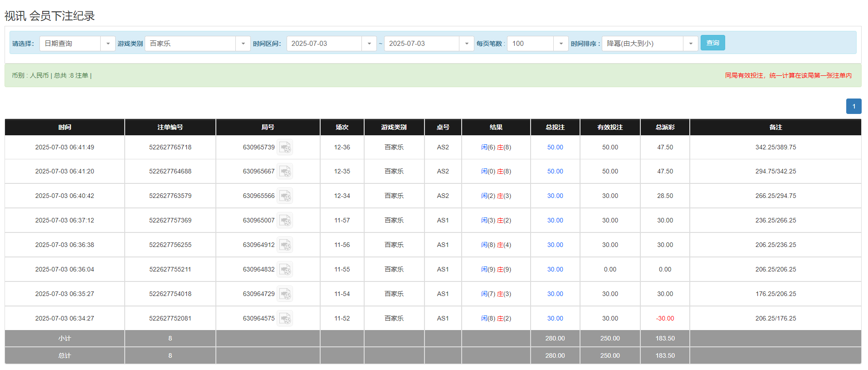Open the end date dropdown arrow
868x370 pixels.
coord(466,44)
